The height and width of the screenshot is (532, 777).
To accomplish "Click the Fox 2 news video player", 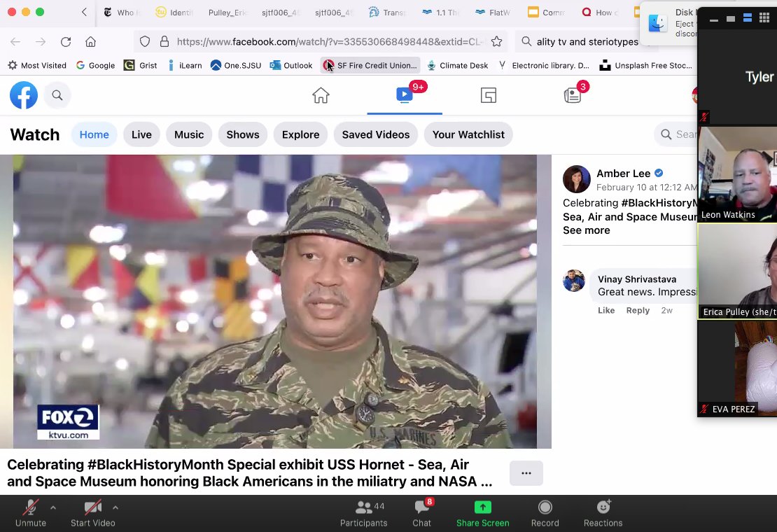I will 276,302.
